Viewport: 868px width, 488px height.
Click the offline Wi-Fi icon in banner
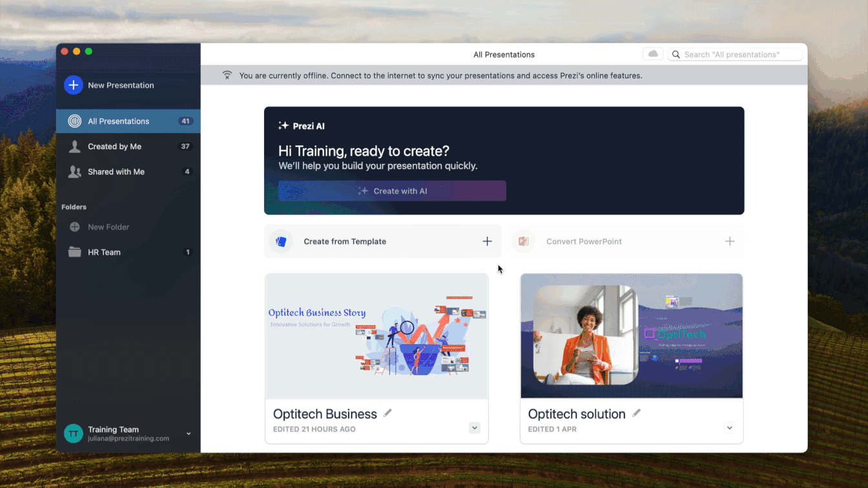click(x=227, y=76)
